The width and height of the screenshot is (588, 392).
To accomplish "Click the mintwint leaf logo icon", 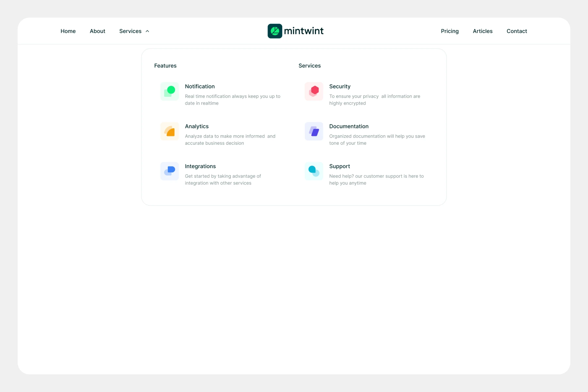I will tap(275, 31).
